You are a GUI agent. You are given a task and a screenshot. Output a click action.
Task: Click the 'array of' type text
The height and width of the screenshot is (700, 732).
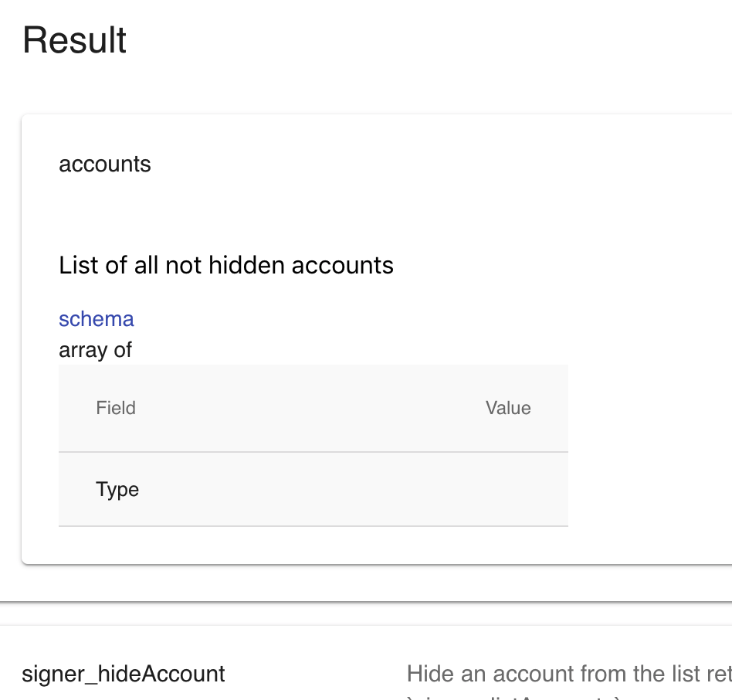(x=96, y=350)
